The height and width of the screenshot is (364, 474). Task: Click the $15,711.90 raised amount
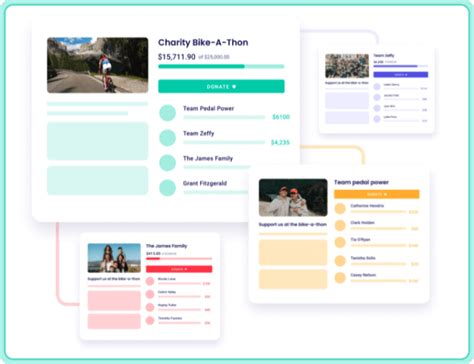pos(177,57)
